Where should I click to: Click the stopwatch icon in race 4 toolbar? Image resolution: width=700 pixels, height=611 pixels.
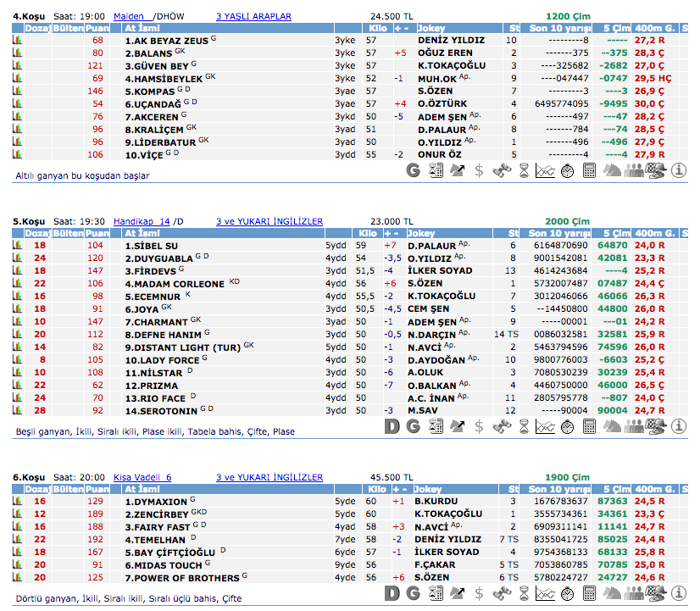point(567,170)
